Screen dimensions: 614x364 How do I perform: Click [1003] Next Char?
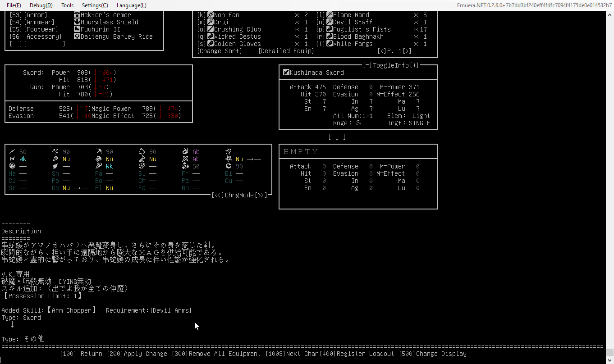(x=292, y=354)
